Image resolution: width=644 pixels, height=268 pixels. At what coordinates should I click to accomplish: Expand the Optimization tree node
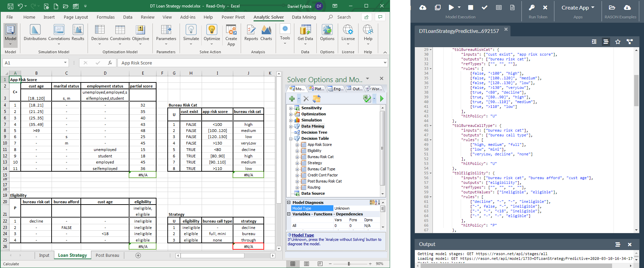[x=291, y=114]
